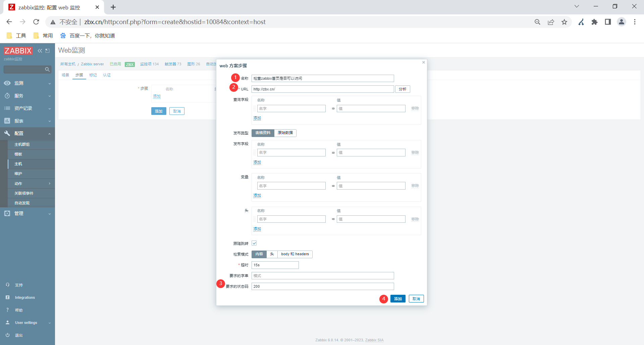The height and width of the screenshot is (345, 644).
Task: Click the 取消 button in dialog
Action: 416,299
